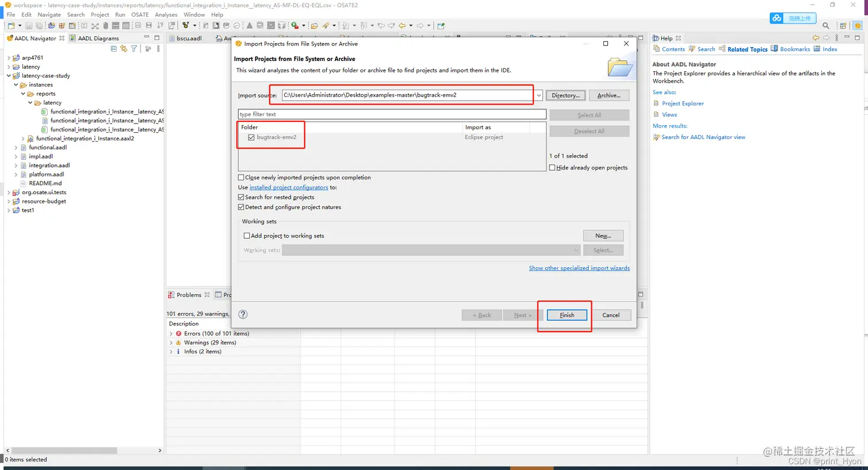Viewport: 868px width, 470px height.
Task: Collapse the reports folder
Action: (x=23, y=94)
